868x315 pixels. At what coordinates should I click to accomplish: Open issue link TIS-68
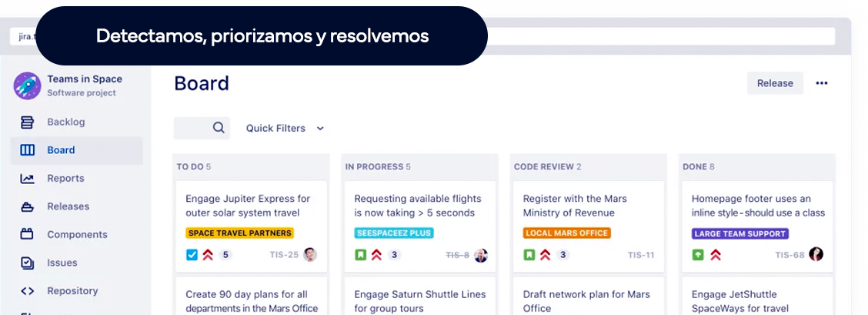tap(790, 255)
